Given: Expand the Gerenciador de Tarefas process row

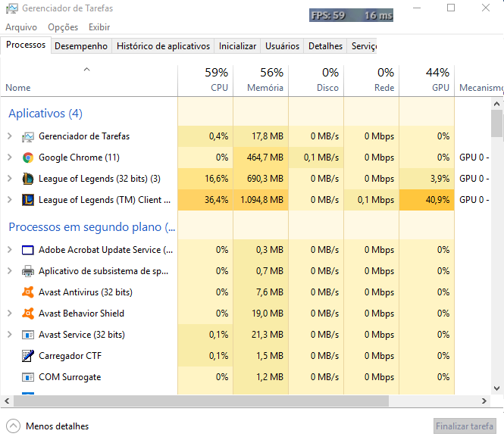Looking at the screenshot, I should (10, 136).
